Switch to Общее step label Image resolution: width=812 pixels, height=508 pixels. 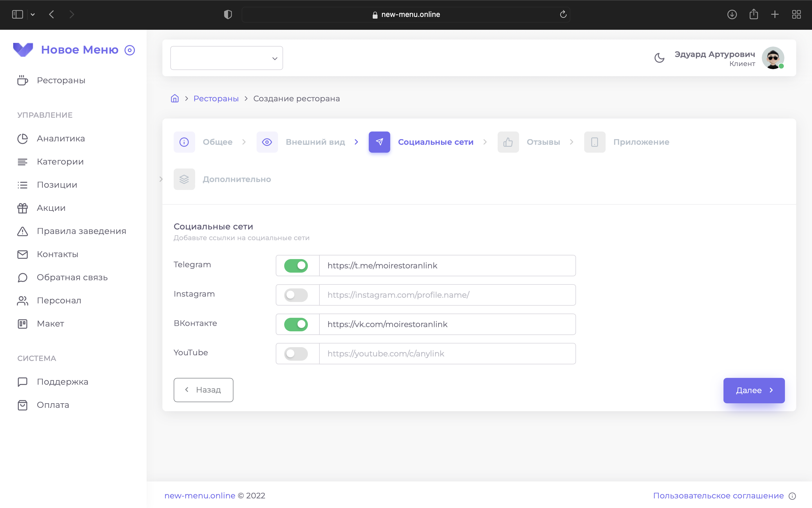tap(217, 142)
